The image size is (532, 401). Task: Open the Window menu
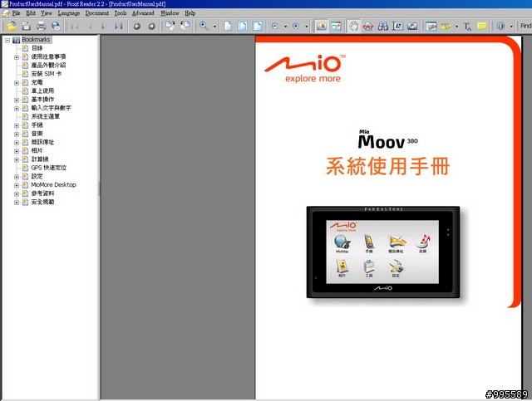pyautogui.click(x=170, y=13)
